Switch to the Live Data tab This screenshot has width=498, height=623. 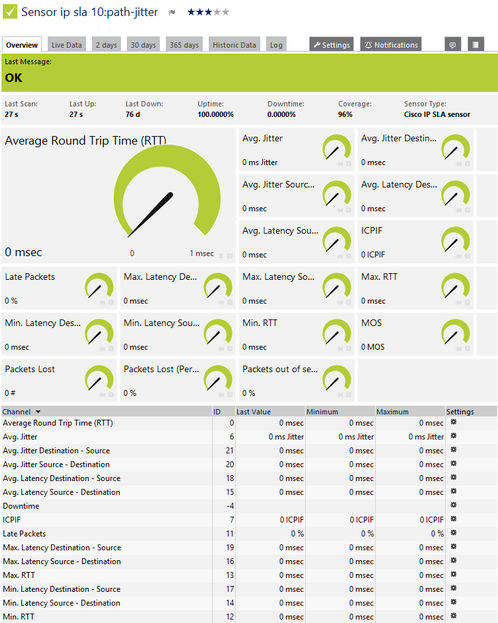[x=66, y=44]
